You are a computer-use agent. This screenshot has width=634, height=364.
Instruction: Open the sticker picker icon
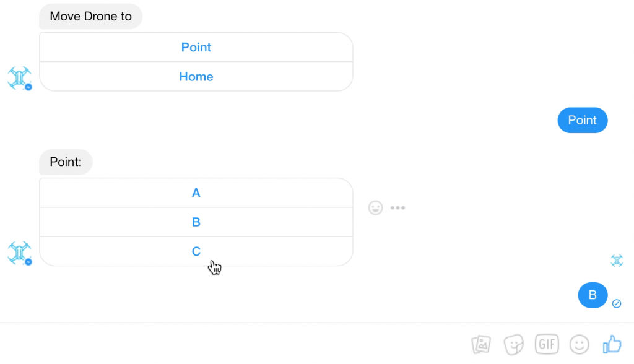[514, 344]
